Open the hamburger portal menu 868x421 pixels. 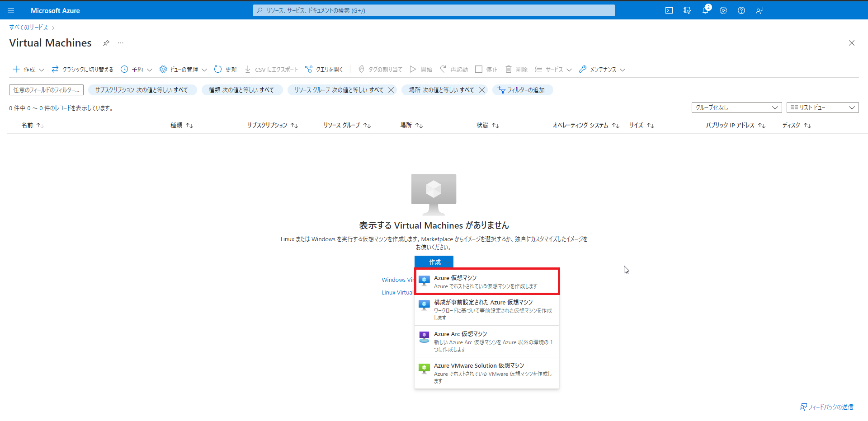pyautogui.click(x=11, y=10)
